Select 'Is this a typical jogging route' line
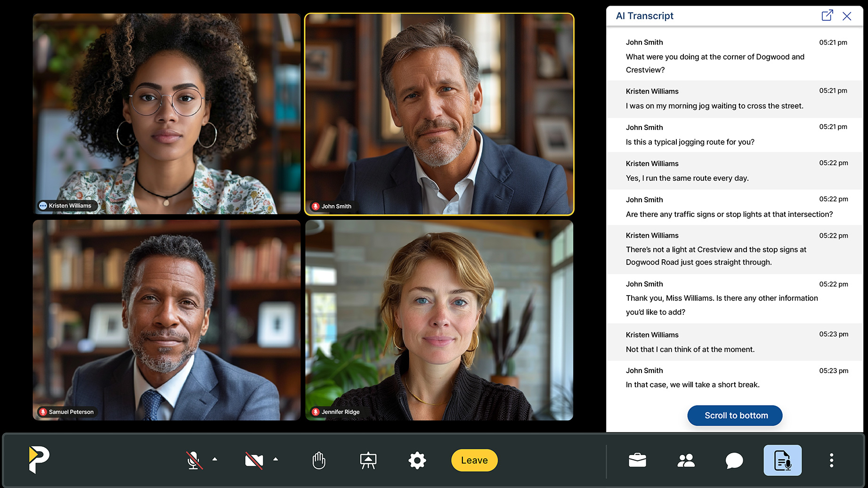This screenshot has width=868, height=488. coord(690,142)
